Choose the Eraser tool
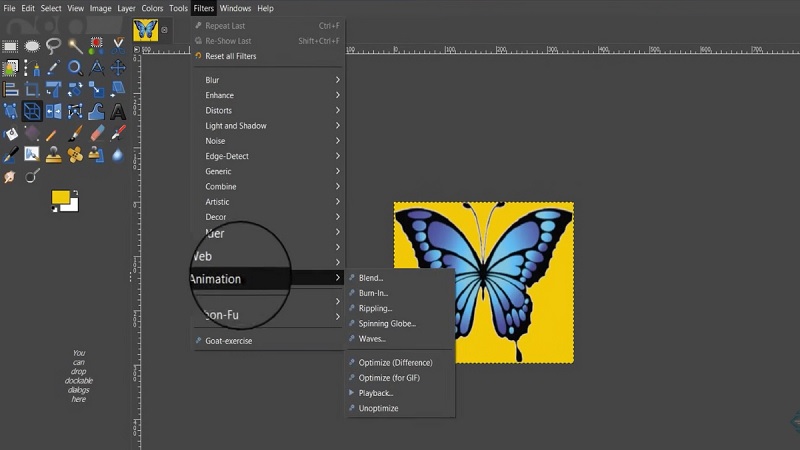 [97, 133]
